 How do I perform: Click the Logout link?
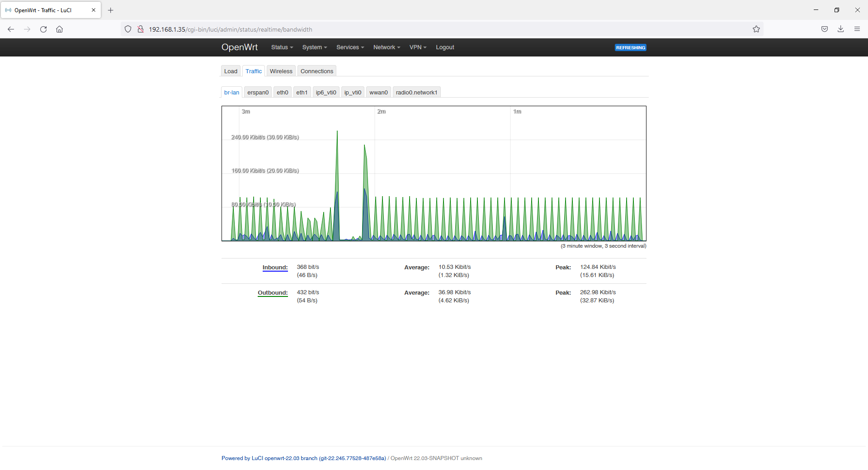click(445, 47)
